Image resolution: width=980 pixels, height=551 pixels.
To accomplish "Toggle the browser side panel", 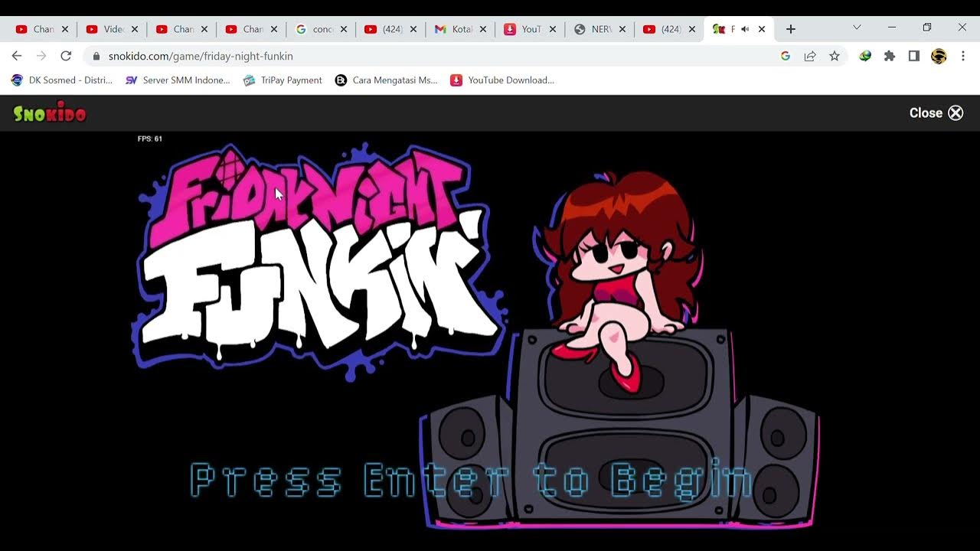I will (x=914, y=56).
